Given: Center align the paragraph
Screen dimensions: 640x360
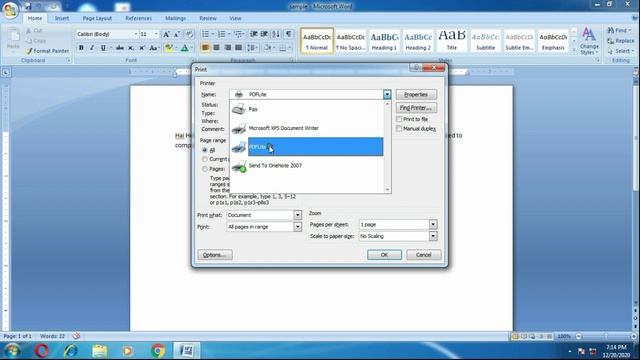Looking at the screenshot, I should 216,48.
